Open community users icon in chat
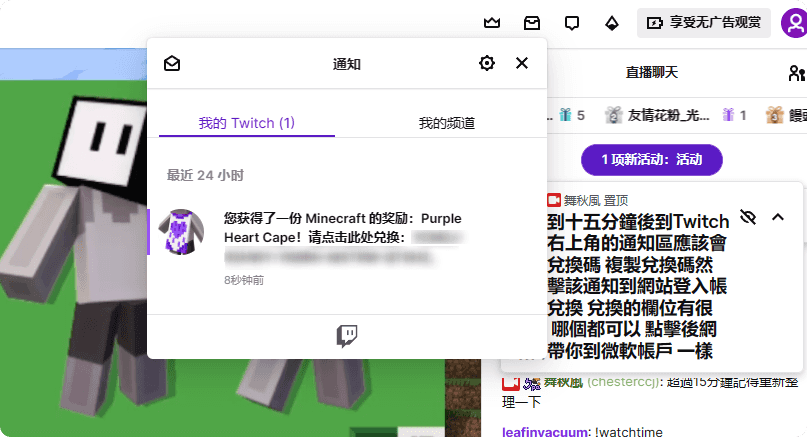This screenshot has height=437, width=807. click(x=797, y=73)
